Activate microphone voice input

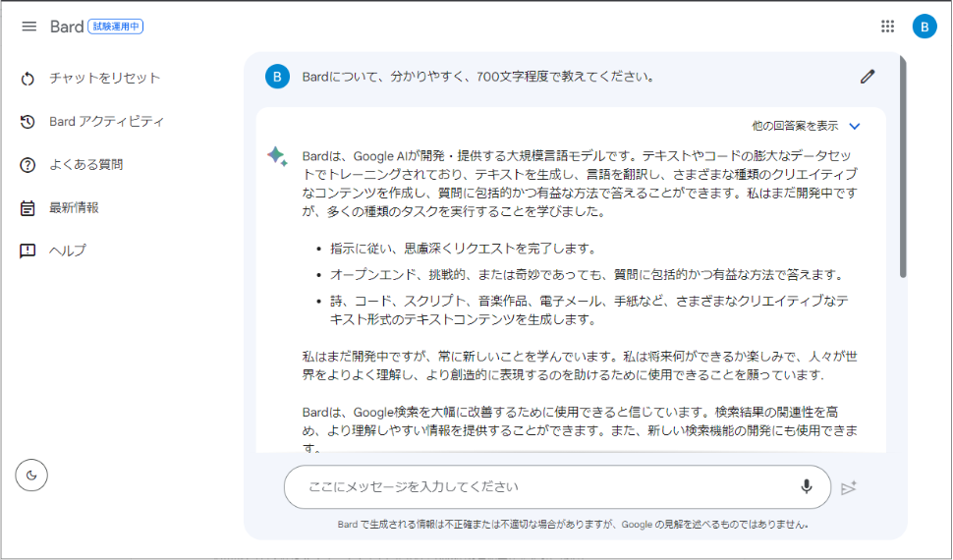tap(807, 486)
